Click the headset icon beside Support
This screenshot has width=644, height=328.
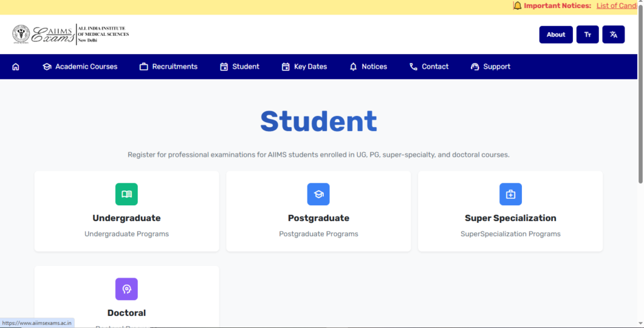click(475, 67)
